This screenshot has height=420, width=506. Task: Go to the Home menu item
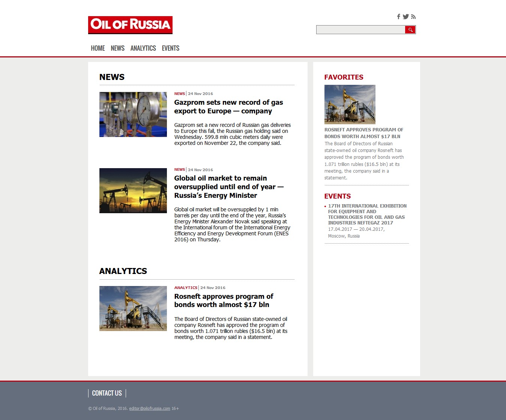(98, 48)
